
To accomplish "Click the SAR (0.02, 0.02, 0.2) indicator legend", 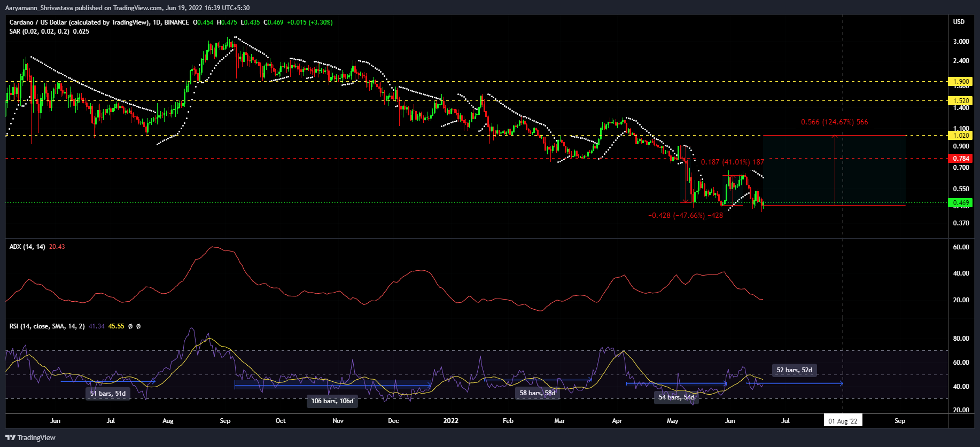I will click(x=39, y=32).
